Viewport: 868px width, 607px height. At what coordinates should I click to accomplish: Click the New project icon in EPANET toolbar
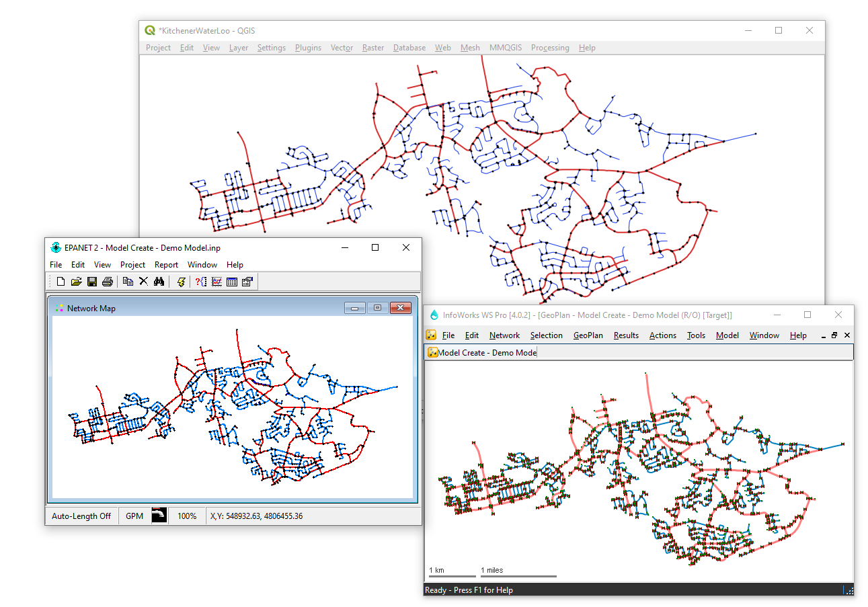(61, 282)
